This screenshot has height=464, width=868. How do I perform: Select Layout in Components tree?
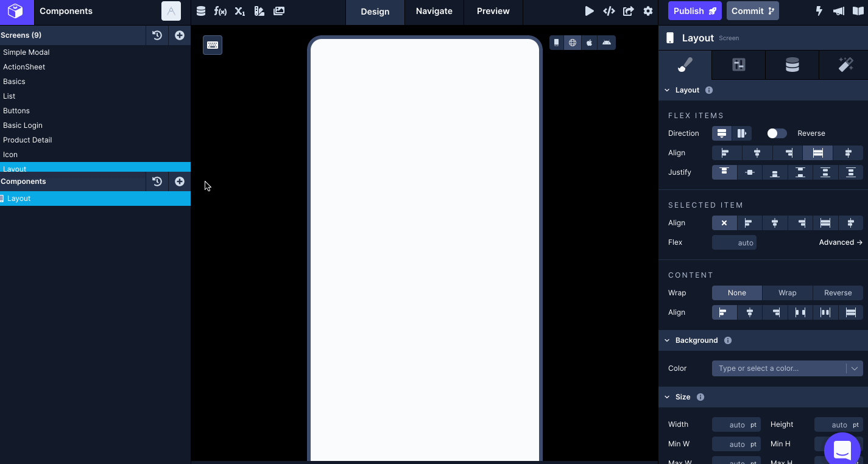tap(95, 199)
